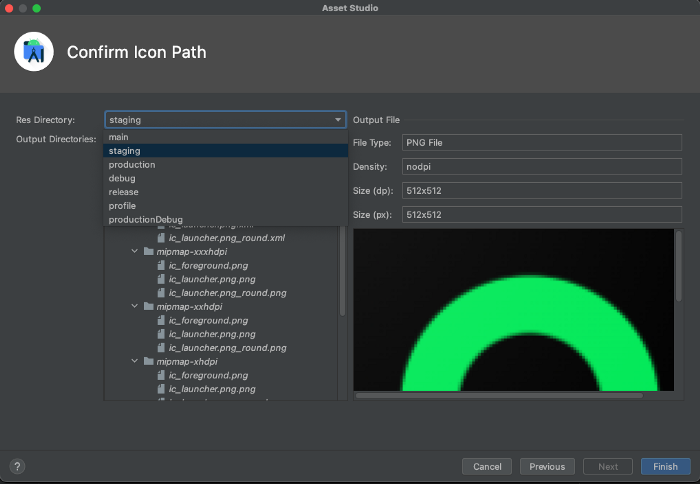Collapse the mipmap-xxxhdpi folder chevron
The height and width of the screenshot is (484, 700).
pyautogui.click(x=134, y=251)
